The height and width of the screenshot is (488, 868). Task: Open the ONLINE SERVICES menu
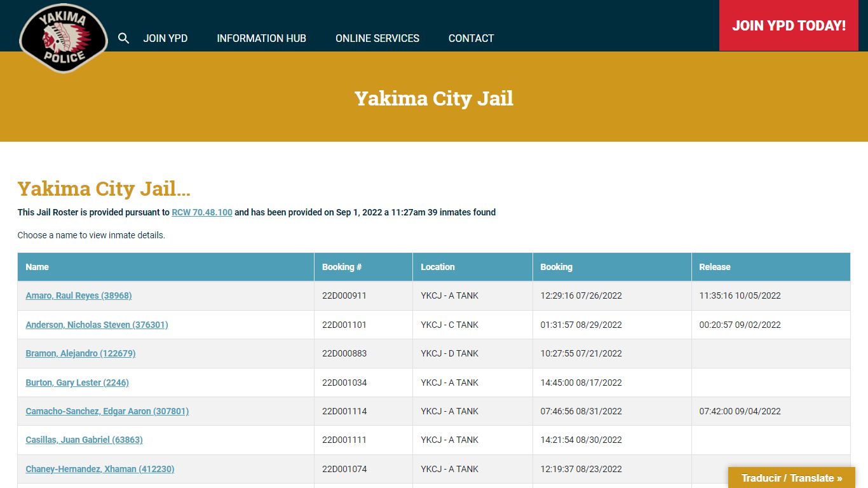[377, 38]
